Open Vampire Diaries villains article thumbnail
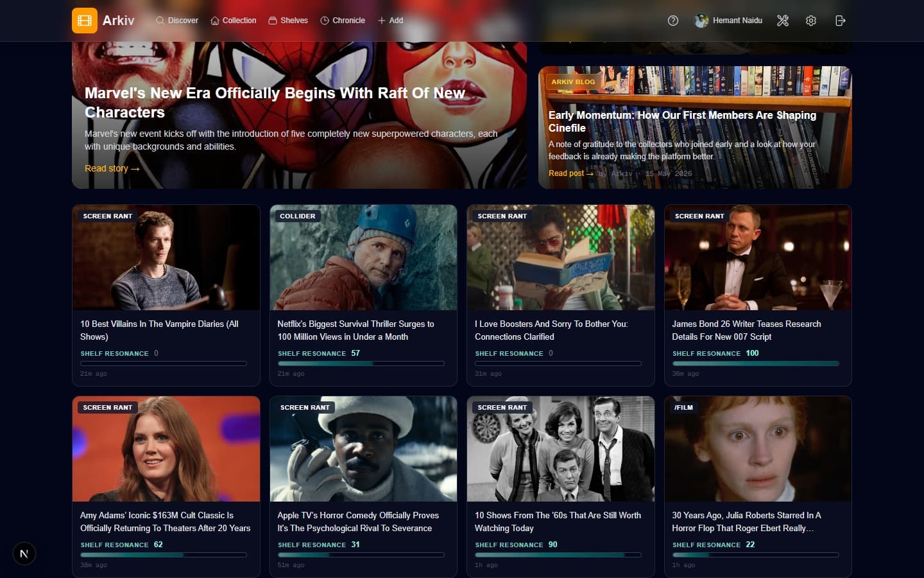 [x=166, y=258]
